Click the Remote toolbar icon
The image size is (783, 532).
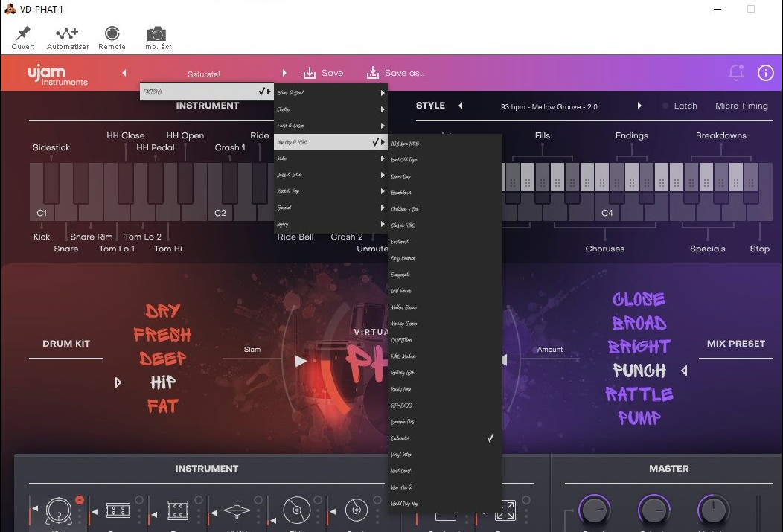tap(112, 33)
